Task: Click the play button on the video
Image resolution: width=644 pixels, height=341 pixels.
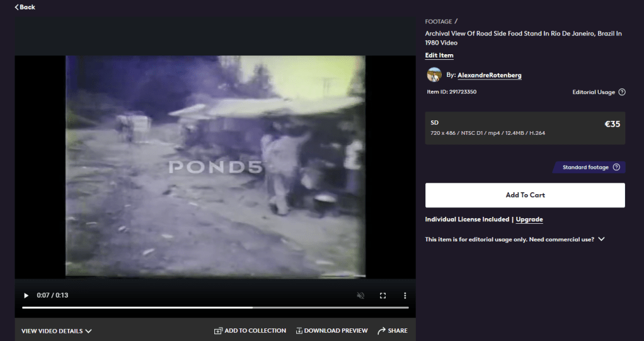Action: point(26,296)
